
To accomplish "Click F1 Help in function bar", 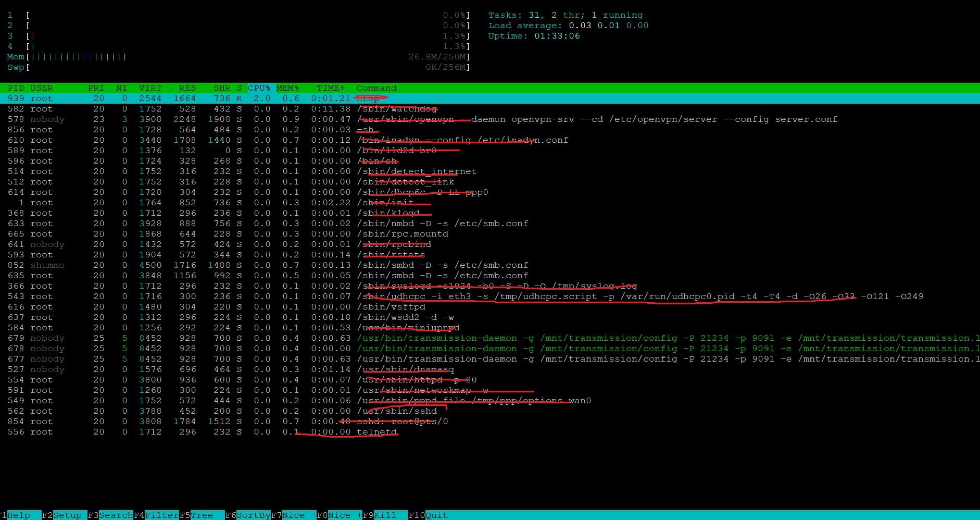I will tap(20, 515).
